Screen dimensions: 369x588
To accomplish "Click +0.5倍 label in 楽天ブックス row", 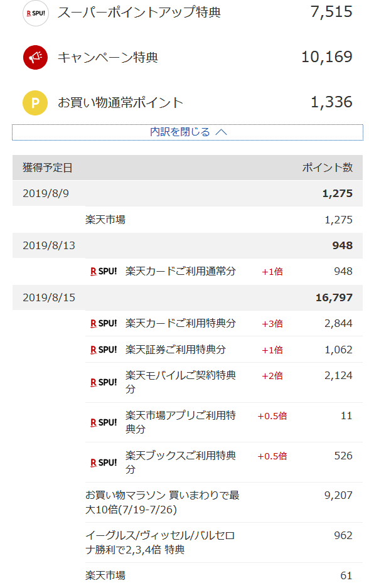I will pos(272,456).
